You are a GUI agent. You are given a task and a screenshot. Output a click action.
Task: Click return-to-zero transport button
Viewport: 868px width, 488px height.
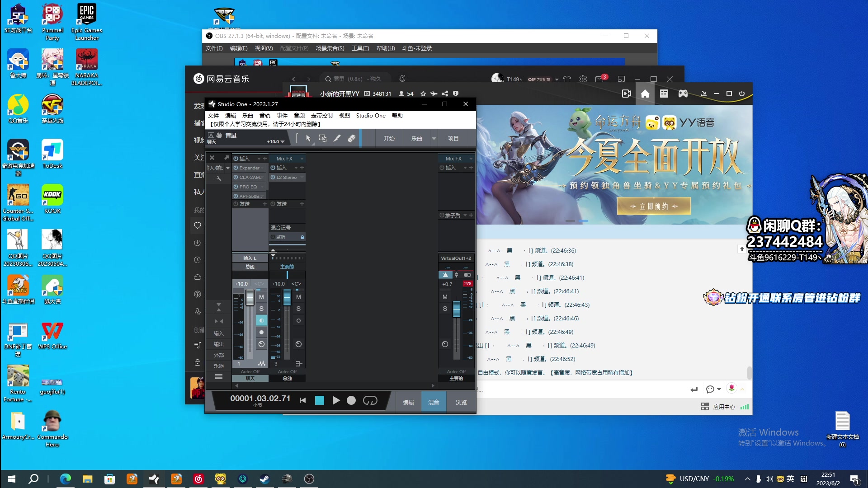pos(303,400)
